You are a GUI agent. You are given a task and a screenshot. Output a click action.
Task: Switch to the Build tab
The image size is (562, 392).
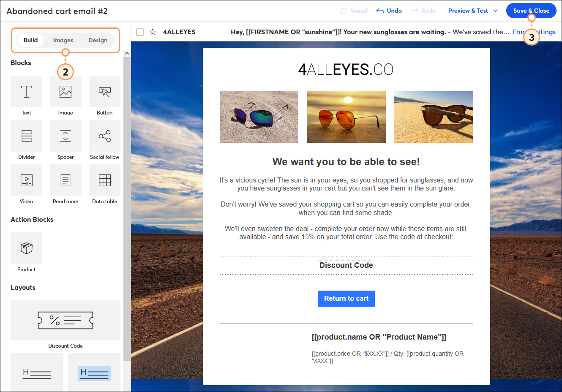(x=30, y=40)
